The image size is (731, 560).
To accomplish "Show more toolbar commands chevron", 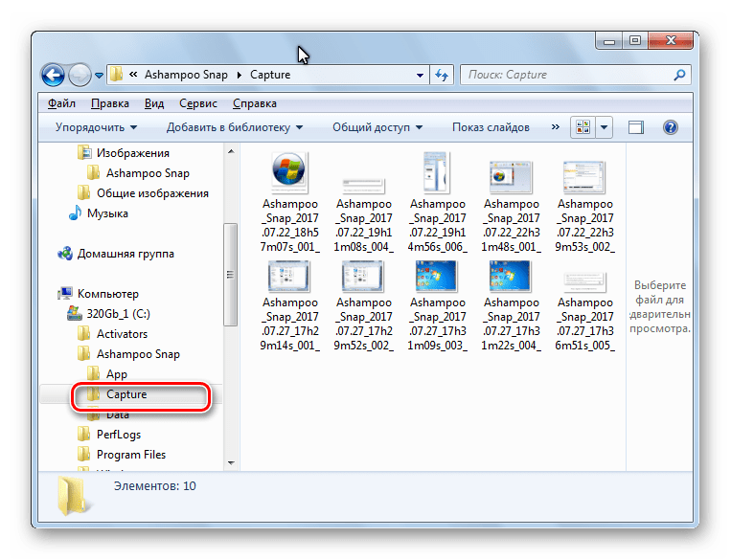I will pos(556,126).
